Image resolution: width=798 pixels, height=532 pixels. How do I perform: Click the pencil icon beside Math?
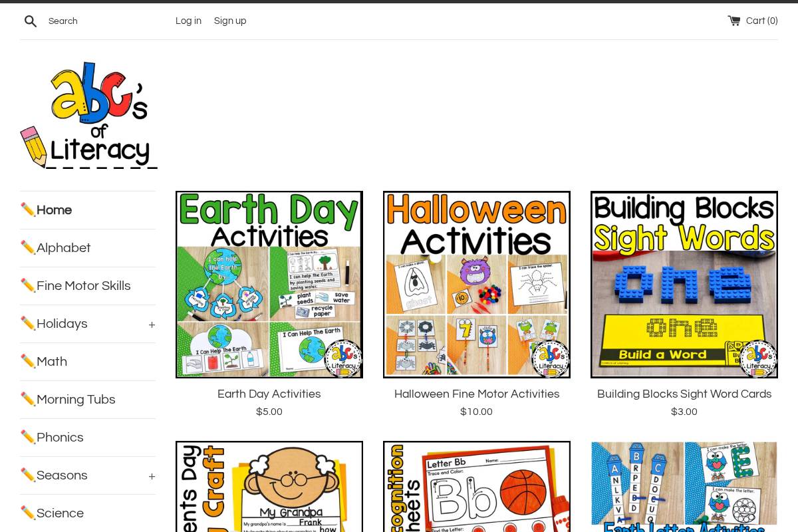tap(28, 361)
